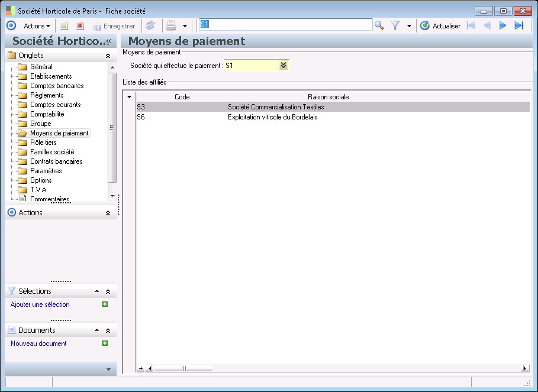Click the new record icon

pyautogui.click(x=64, y=25)
